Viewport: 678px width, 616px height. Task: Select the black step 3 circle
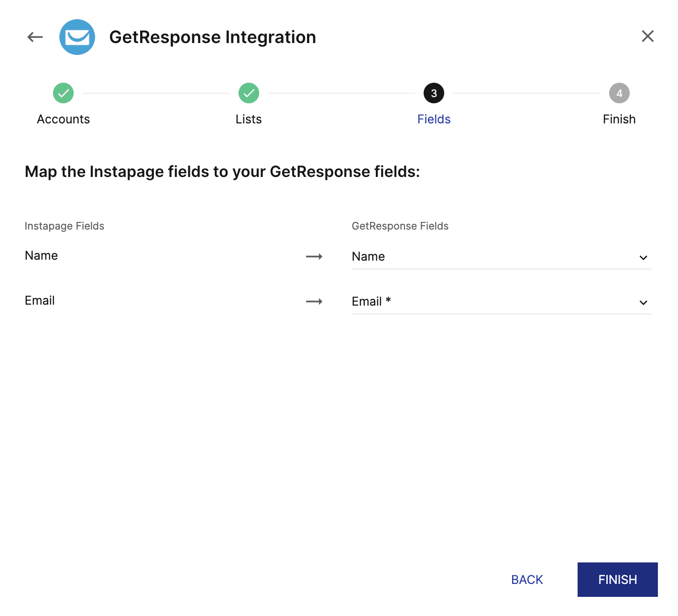pyautogui.click(x=434, y=93)
